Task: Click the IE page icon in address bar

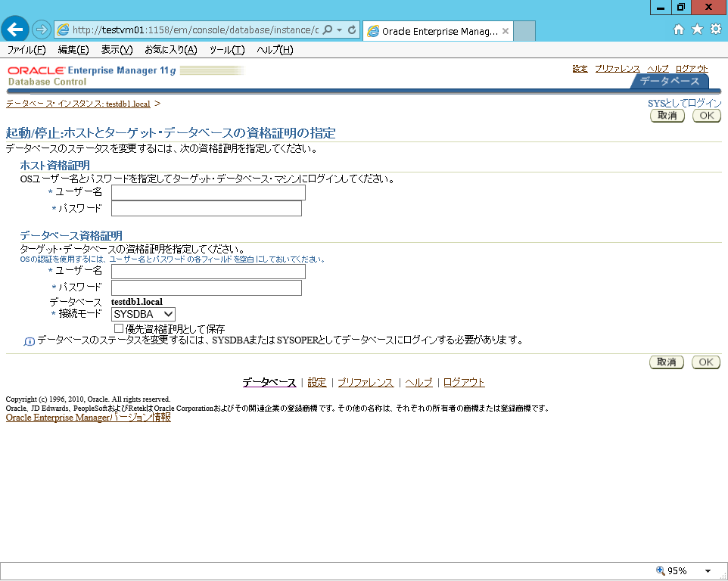Action: [63, 30]
